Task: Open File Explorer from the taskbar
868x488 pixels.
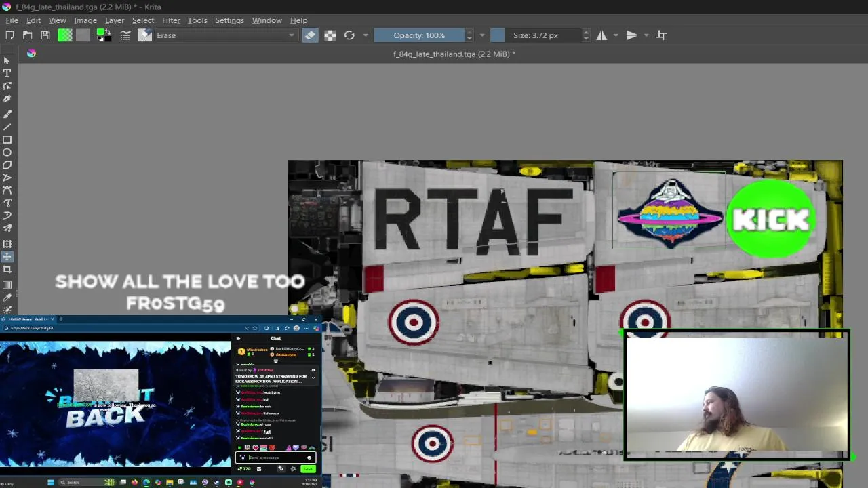Action: 170,483
